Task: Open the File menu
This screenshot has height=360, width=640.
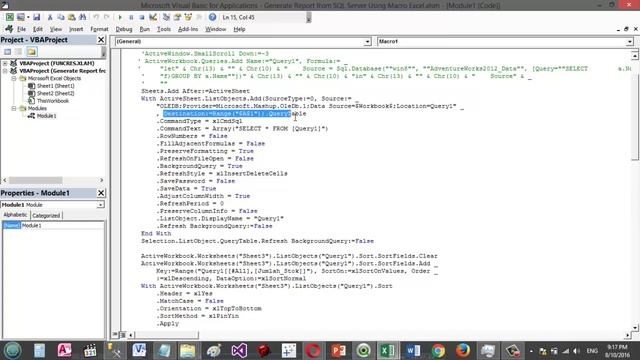Action: click(x=21, y=29)
